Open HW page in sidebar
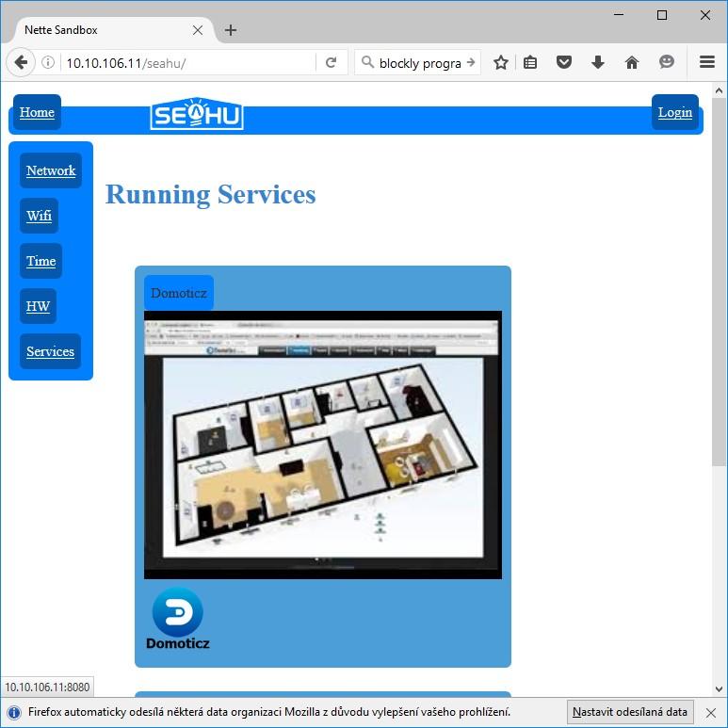 (x=38, y=306)
